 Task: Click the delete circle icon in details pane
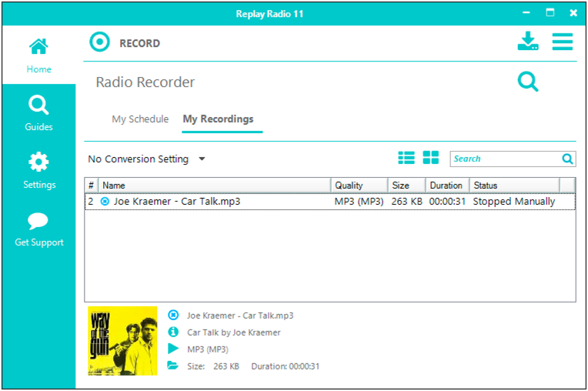(x=173, y=315)
